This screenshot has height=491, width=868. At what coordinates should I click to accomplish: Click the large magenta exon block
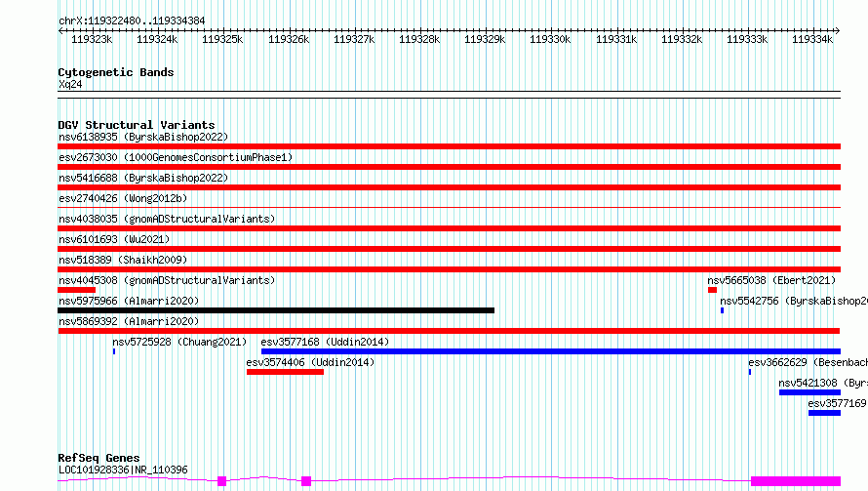click(x=796, y=481)
